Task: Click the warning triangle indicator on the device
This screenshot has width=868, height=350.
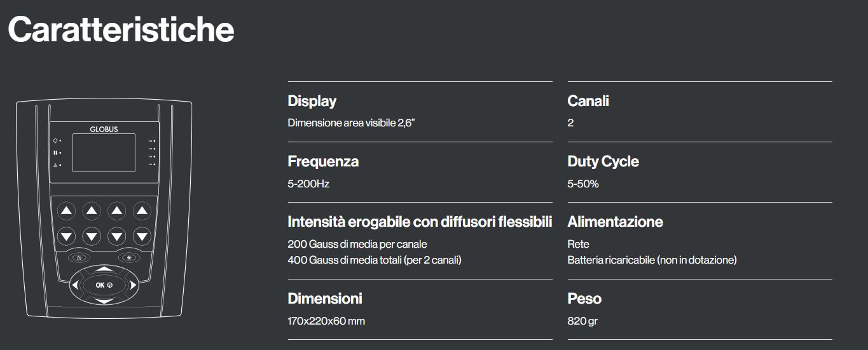Action: (55, 165)
